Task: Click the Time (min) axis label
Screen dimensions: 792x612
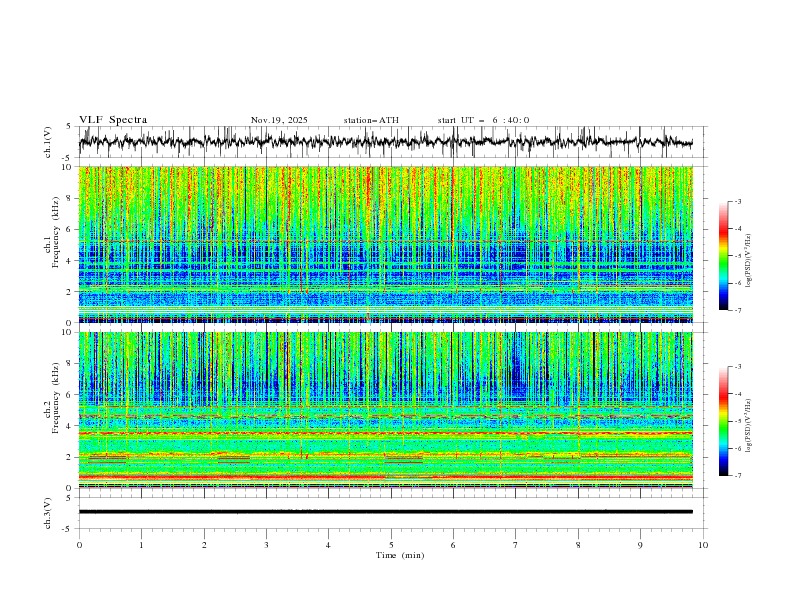Action: click(400, 555)
